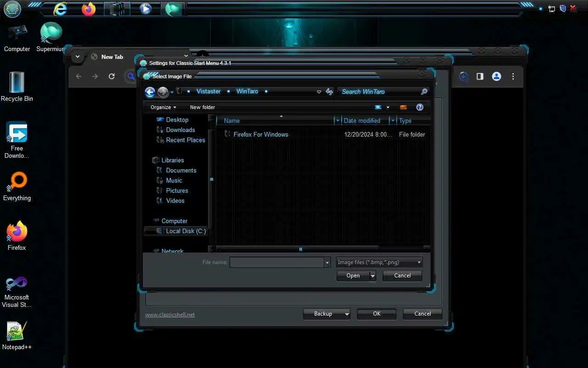Image resolution: width=588 pixels, height=368 pixels.
Task: Sort by Name column header
Action: click(276, 121)
